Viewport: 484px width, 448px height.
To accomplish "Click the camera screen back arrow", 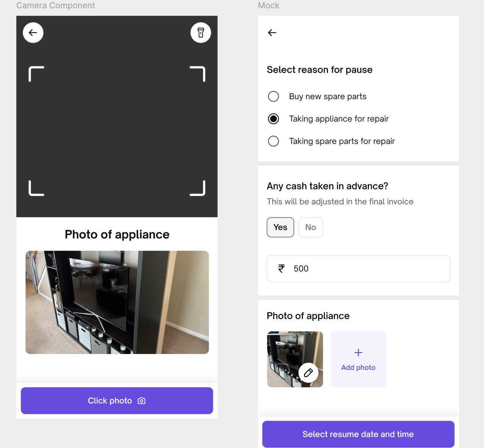I will pyautogui.click(x=33, y=33).
